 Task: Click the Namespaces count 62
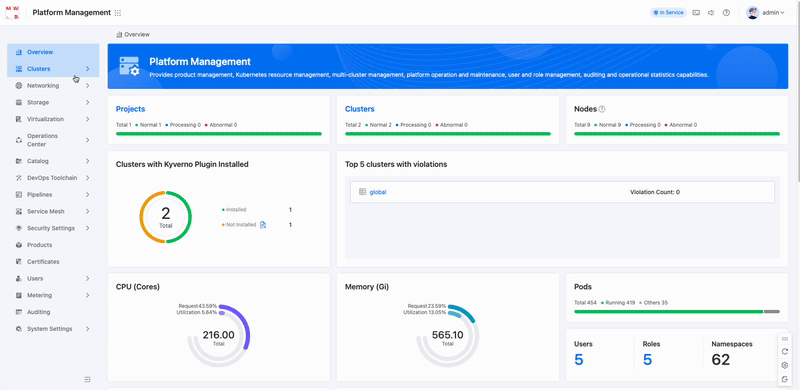point(720,360)
